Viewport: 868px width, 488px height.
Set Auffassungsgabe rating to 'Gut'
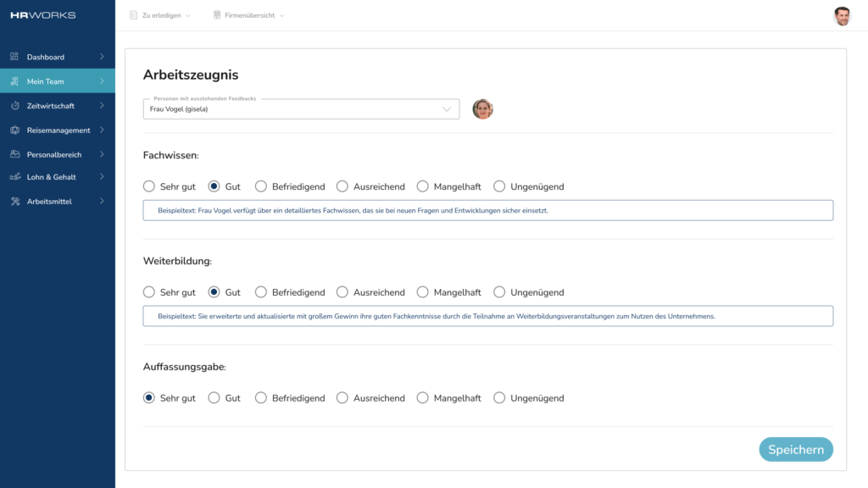[x=214, y=398]
